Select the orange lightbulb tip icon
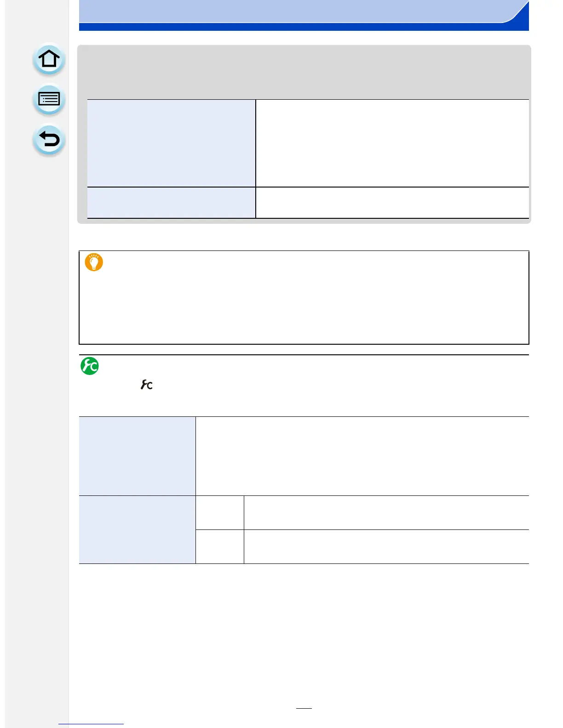563x728 pixels. (94, 262)
